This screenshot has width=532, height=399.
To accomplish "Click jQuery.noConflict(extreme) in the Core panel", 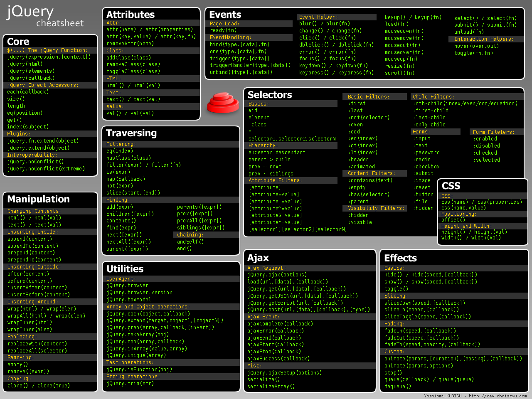I will click(x=46, y=169).
